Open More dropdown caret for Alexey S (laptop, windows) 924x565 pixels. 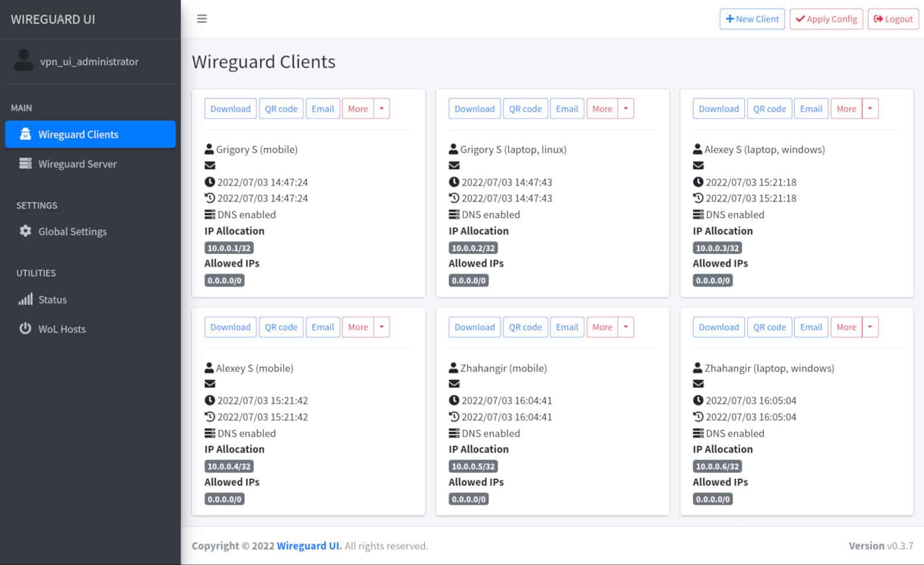(x=870, y=109)
